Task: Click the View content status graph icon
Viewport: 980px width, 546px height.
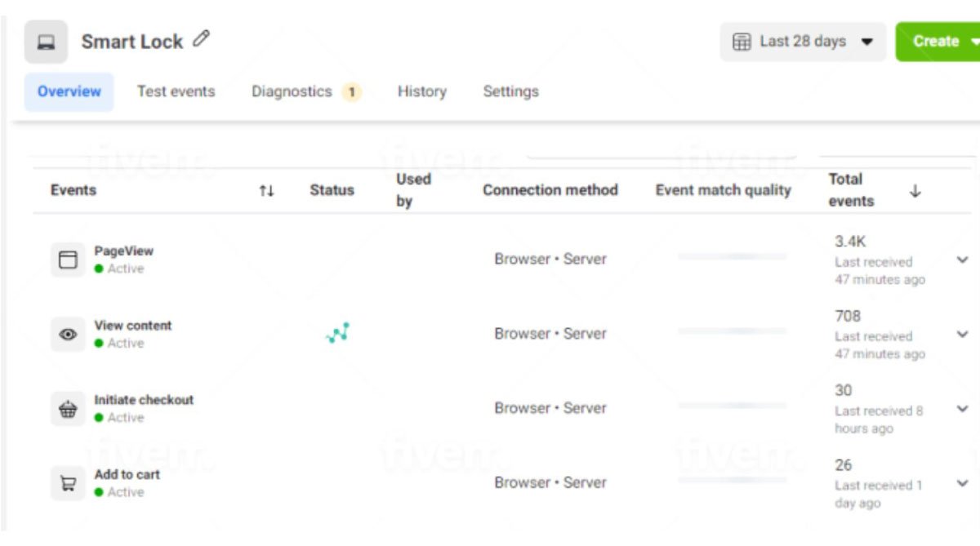Action: [337, 333]
